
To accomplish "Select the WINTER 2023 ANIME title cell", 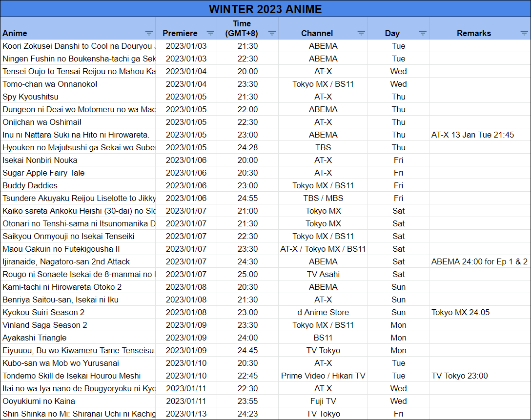I will pos(265,9).
